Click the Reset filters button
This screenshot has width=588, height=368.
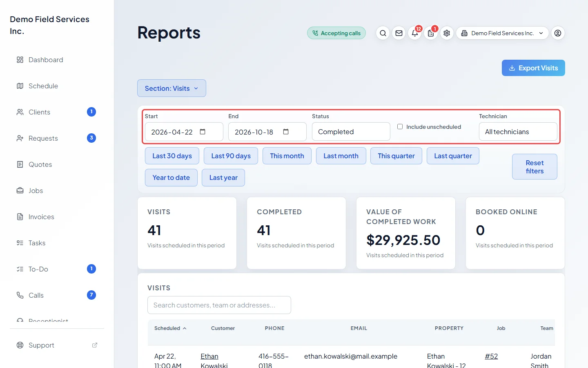535,167
